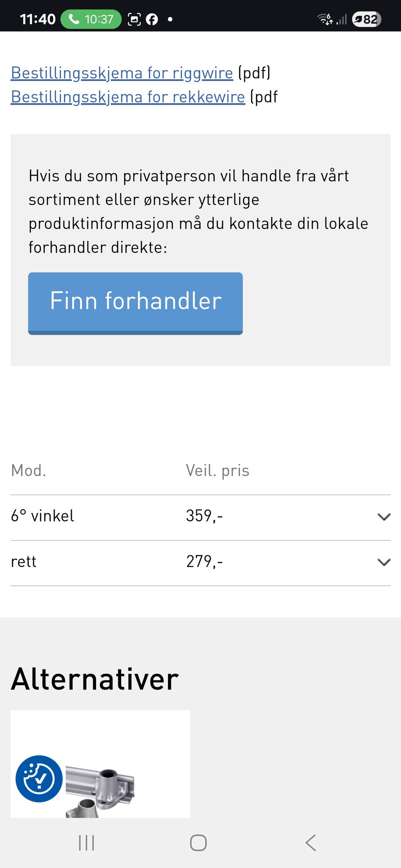Tap the cellular signal strength icon

point(342,19)
